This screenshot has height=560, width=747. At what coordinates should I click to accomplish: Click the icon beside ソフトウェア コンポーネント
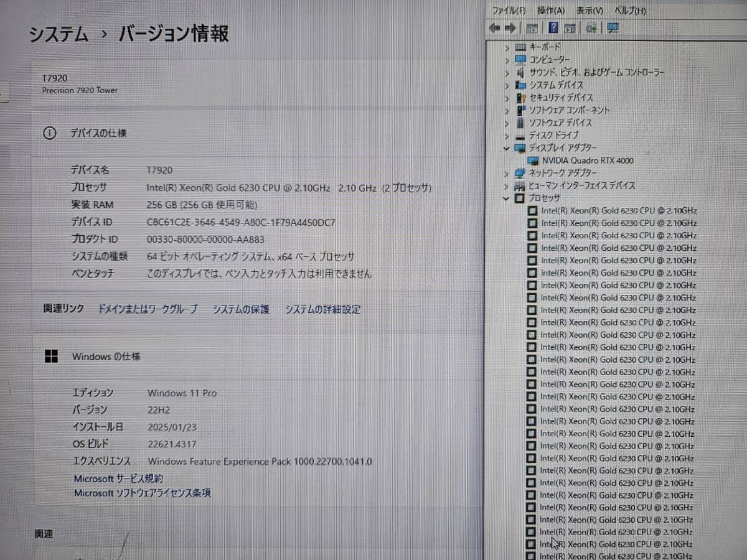click(x=521, y=110)
